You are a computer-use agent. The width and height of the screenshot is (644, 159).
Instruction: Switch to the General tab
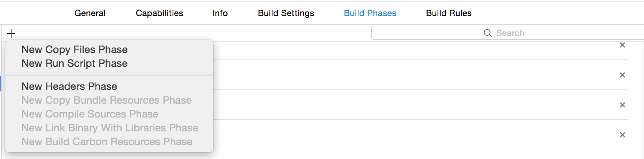90,13
